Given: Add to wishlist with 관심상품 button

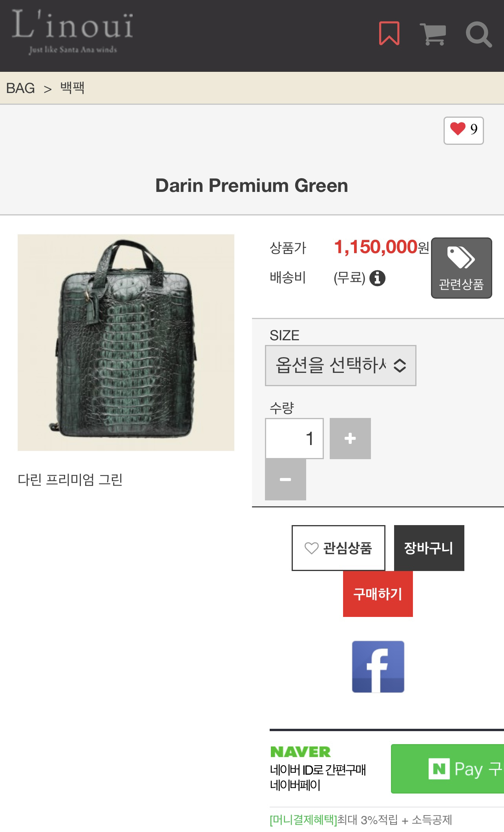Looking at the screenshot, I should (338, 548).
